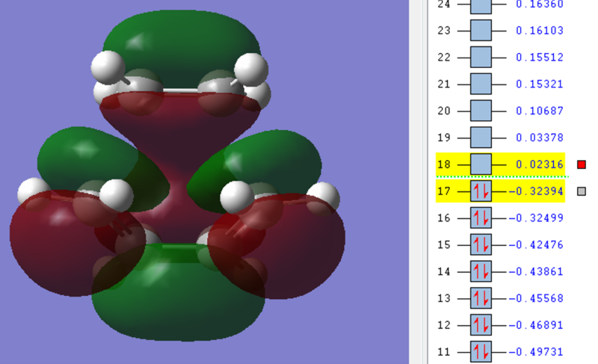This screenshot has width=598, height=364.
Task: Click the energy value 0.15321
Action: click(x=539, y=84)
